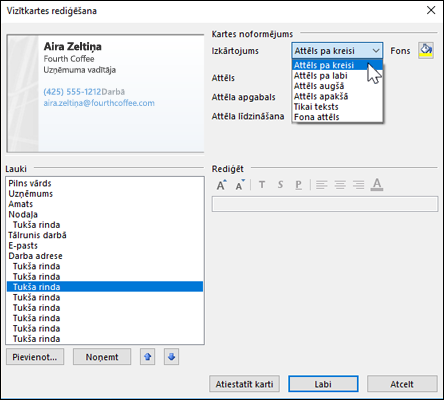
Task: Move field down with the down arrow
Action: [x=171, y=357]
